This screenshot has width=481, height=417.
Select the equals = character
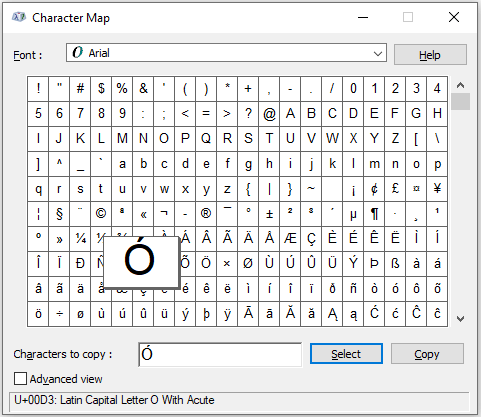pyautogui.click(x=206, y=114)
